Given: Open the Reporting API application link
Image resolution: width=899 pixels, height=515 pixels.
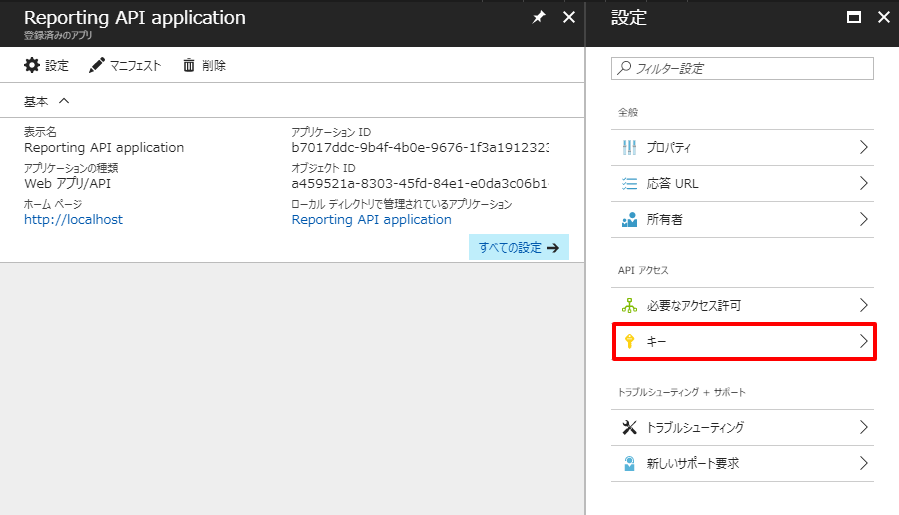Looking at the screenshot, I should [371, 219].
